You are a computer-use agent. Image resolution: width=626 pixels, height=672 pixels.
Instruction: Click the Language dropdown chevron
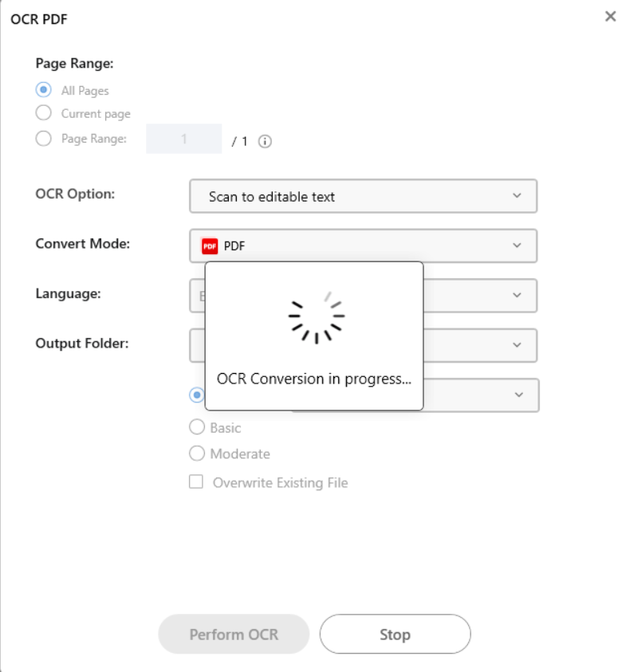coord(517,295)
